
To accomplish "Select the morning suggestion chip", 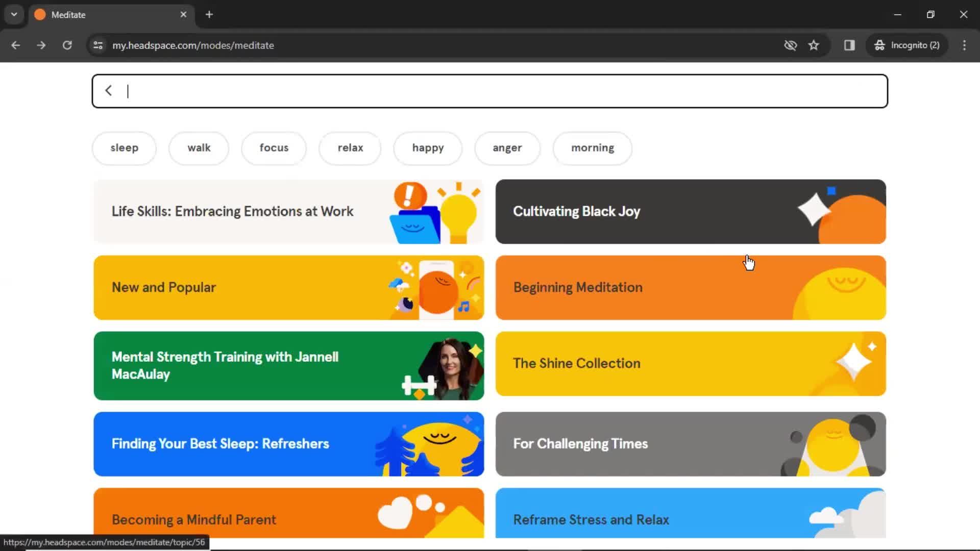I will pos(592,148).
